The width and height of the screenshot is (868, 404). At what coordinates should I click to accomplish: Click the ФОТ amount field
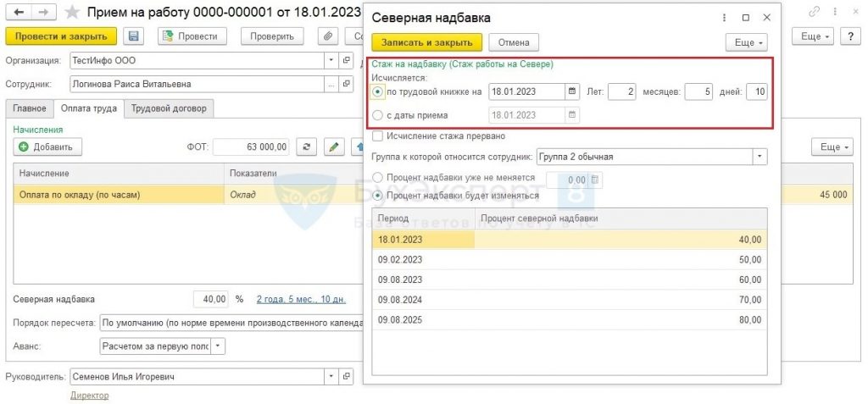252,147
